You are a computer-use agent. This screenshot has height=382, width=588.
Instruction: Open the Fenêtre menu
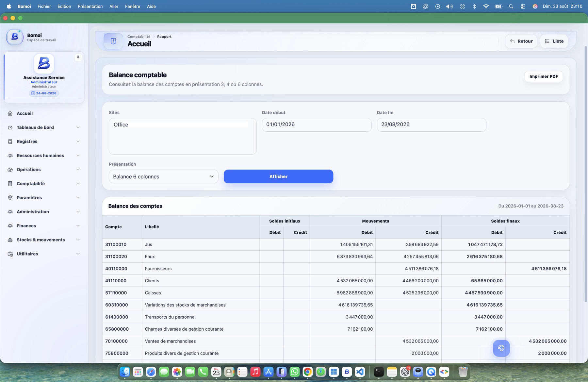[x=133, y=7]
